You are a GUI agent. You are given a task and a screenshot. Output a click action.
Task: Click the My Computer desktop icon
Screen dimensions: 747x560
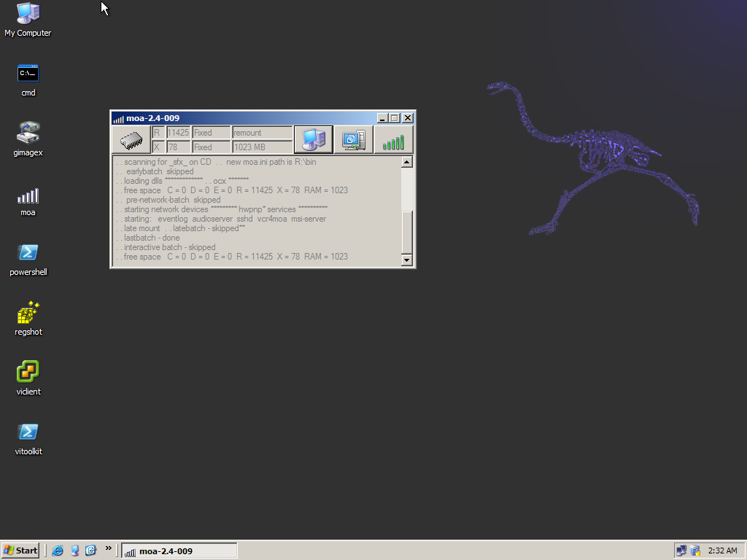(x=28, y=14)
